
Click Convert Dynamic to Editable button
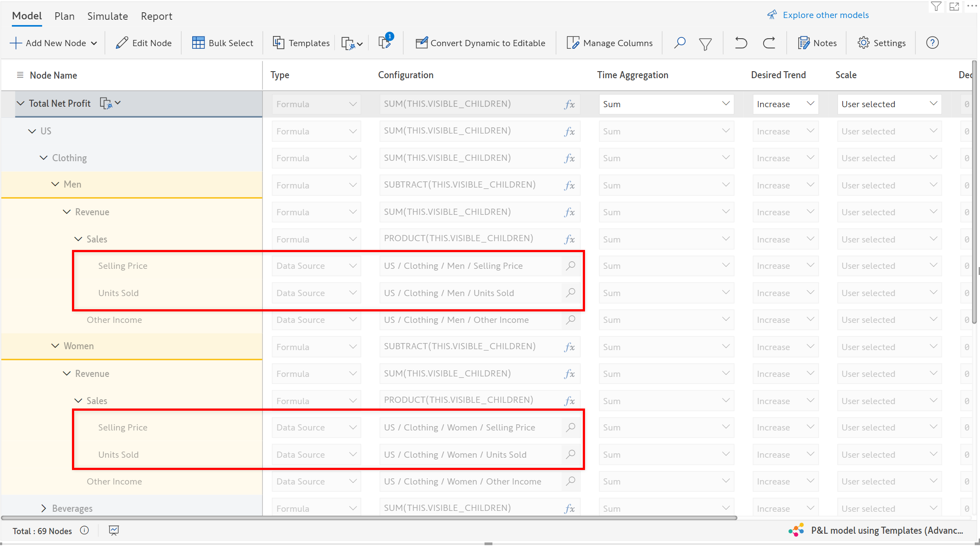coord(481,43)
